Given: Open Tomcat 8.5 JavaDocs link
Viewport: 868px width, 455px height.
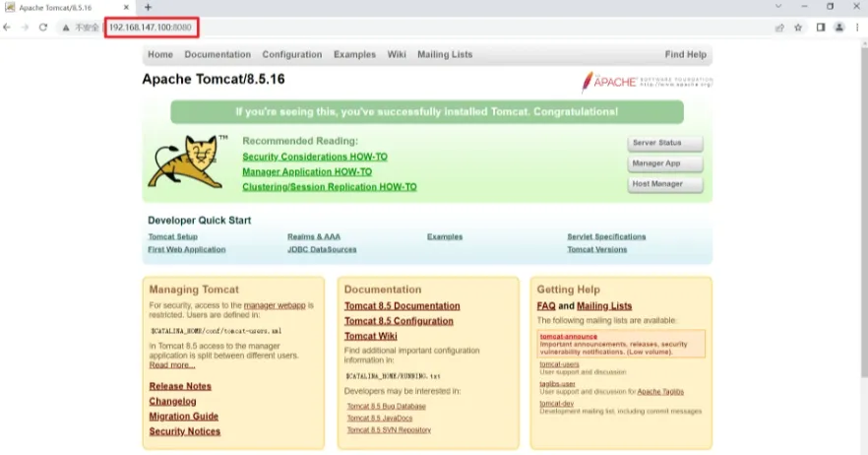Looking at the screenshot, I should pyautogui.click(x=380, y=418).
